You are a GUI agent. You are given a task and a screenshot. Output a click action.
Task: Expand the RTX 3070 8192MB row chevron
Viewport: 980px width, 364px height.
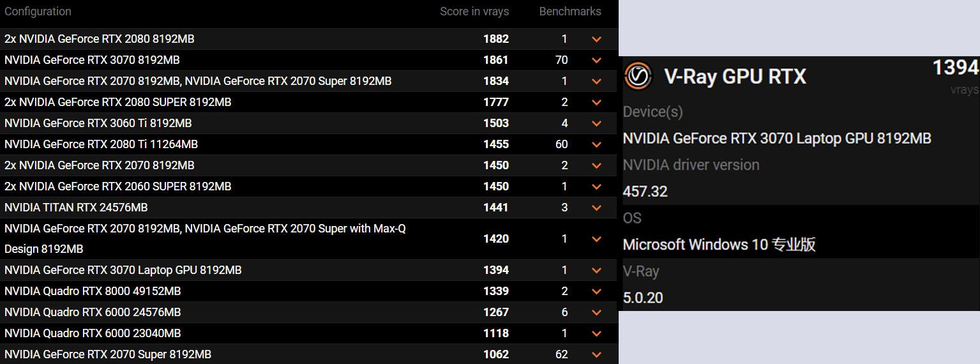coord(596,60)
